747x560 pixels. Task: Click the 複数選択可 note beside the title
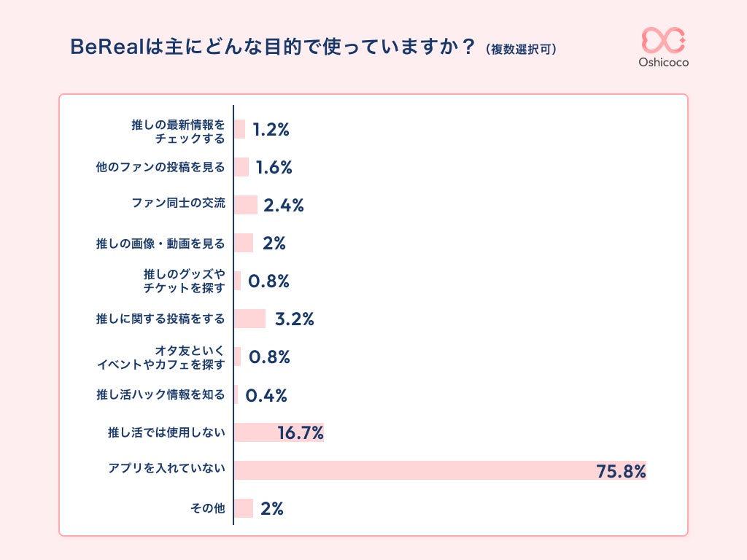[521, 50]
